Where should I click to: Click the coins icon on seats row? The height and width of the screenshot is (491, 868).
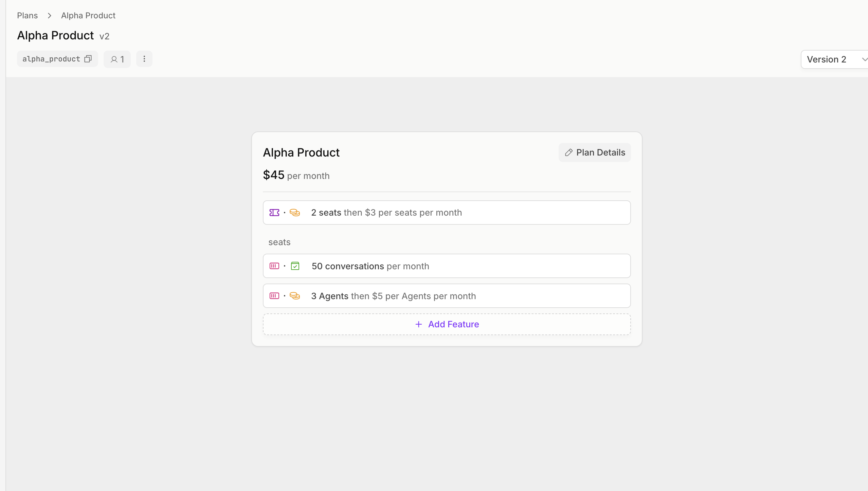point(295,213)
